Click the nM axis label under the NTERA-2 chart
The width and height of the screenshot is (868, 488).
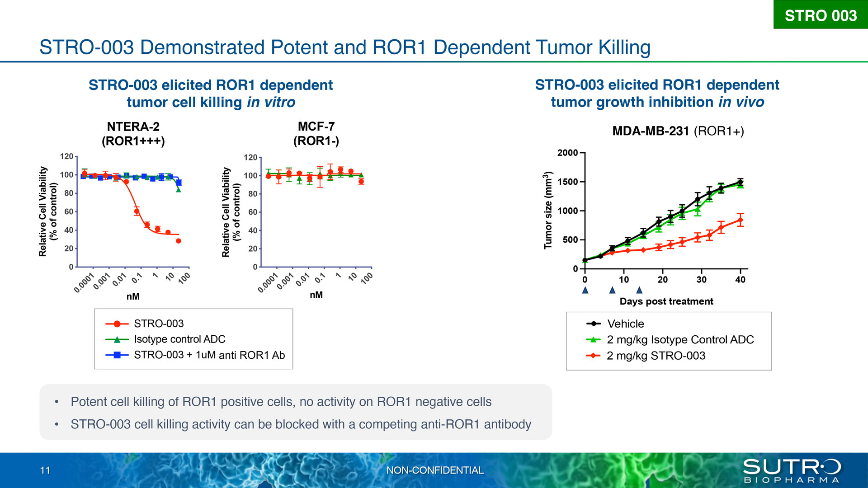[133, 296]
